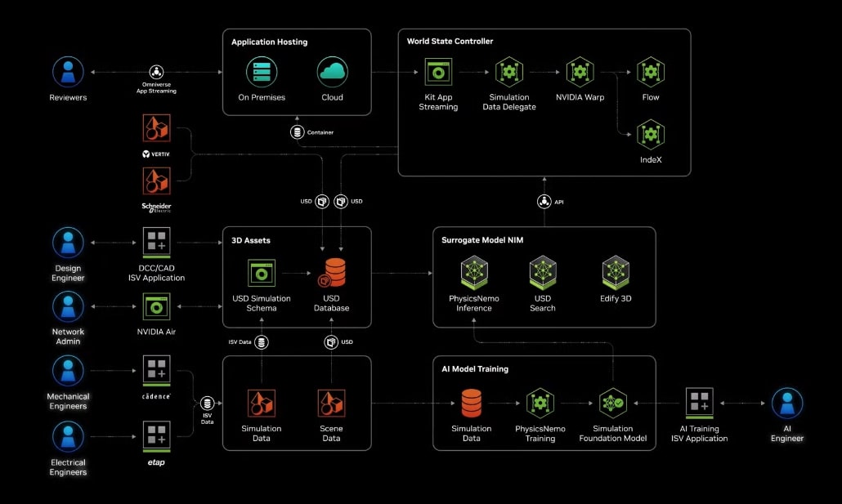Image resolution: width=842 pixels, height=504 pixels.
Task: Select the Kit App Streaming icon
Action: [438, 72]
